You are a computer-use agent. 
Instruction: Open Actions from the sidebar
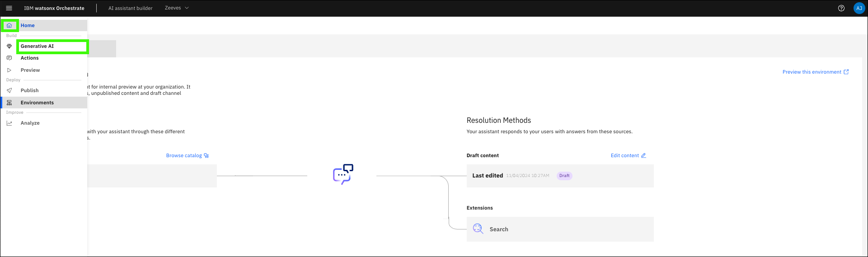click(x=30, y=58)
